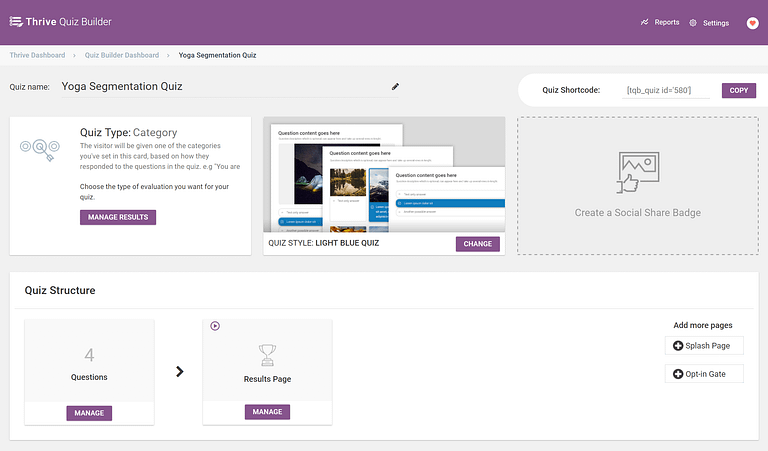Screen dimensions: 768x451
Task: Click the Quiz Structure heading
Action: [x=60, y=290]
